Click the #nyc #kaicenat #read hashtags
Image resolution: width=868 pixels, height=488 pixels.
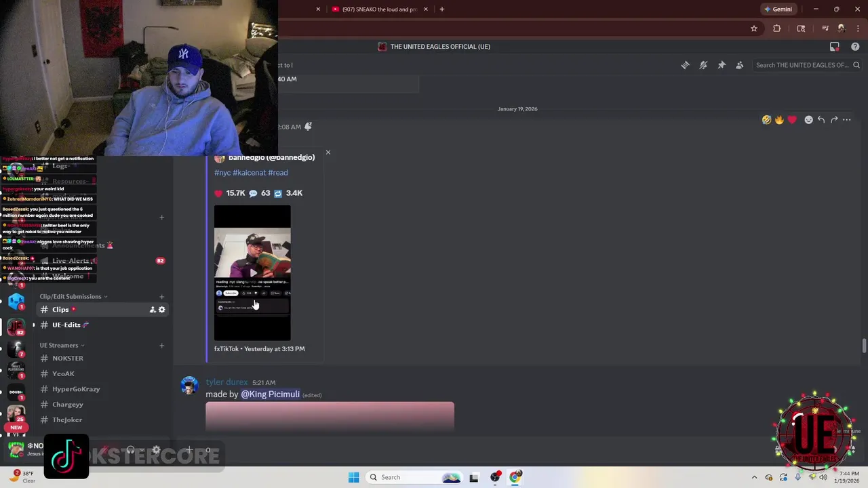251,173
